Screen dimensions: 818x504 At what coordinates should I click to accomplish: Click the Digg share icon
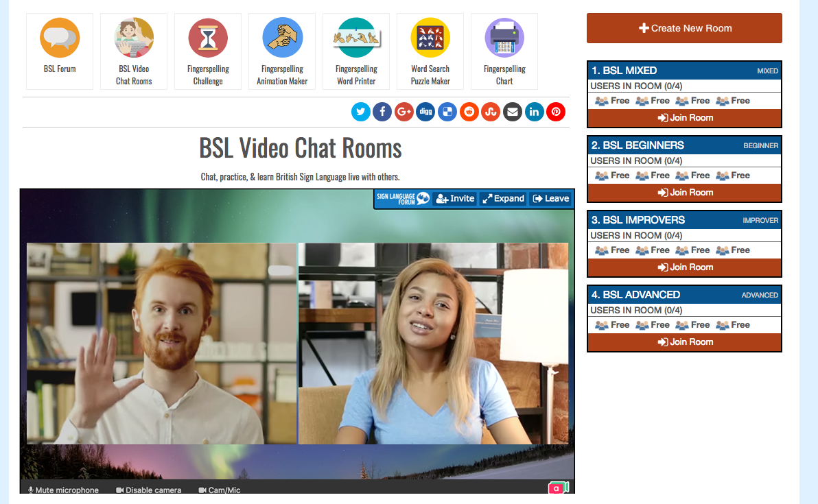(x=425, y=112)
